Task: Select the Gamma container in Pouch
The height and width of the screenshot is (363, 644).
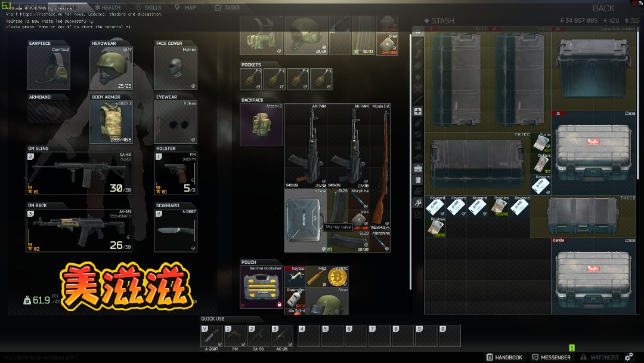Action: click(x=261, y=287)
